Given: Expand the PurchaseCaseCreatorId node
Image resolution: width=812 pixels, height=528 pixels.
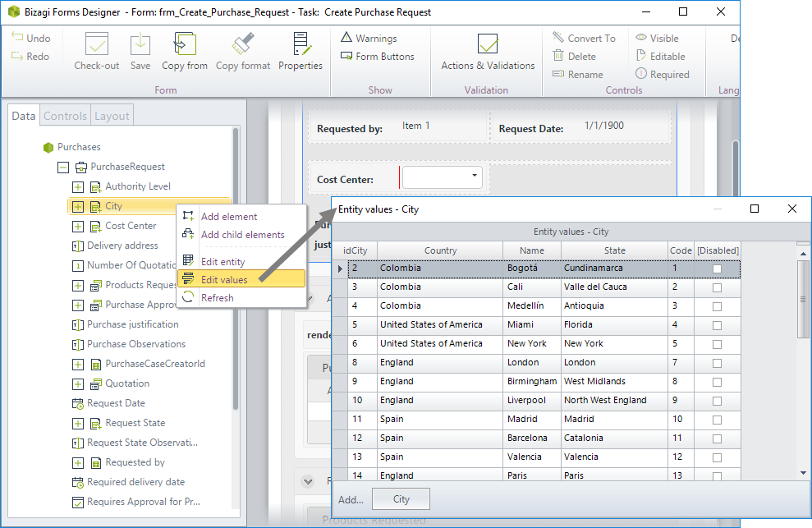Looking at the screenshot, I should pos(78,365).
